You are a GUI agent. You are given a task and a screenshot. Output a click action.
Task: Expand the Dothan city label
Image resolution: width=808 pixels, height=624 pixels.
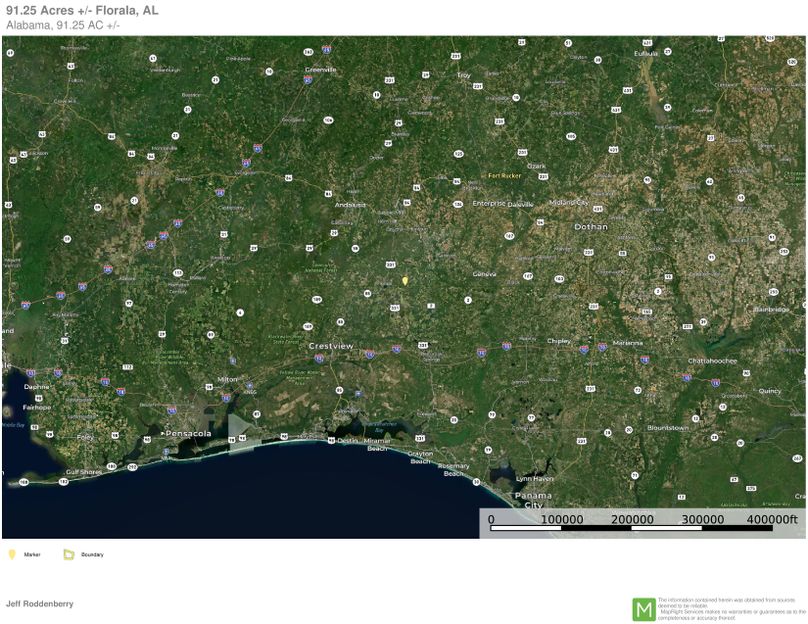(592, 227)
